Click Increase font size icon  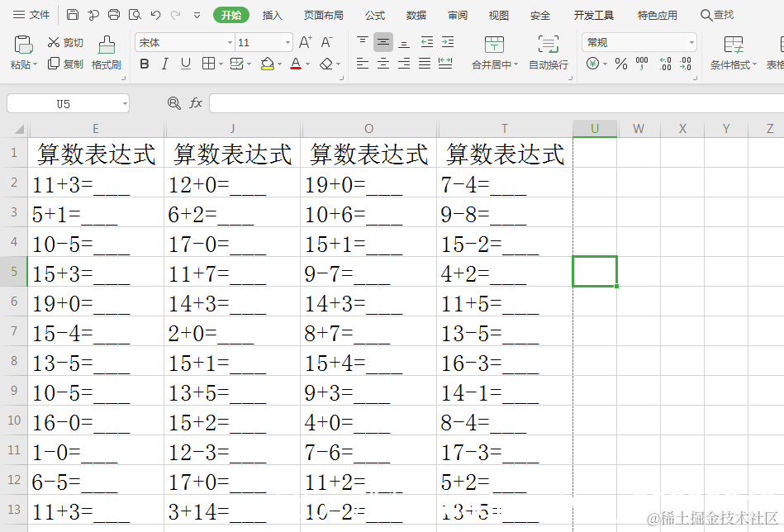click(305, 42)
